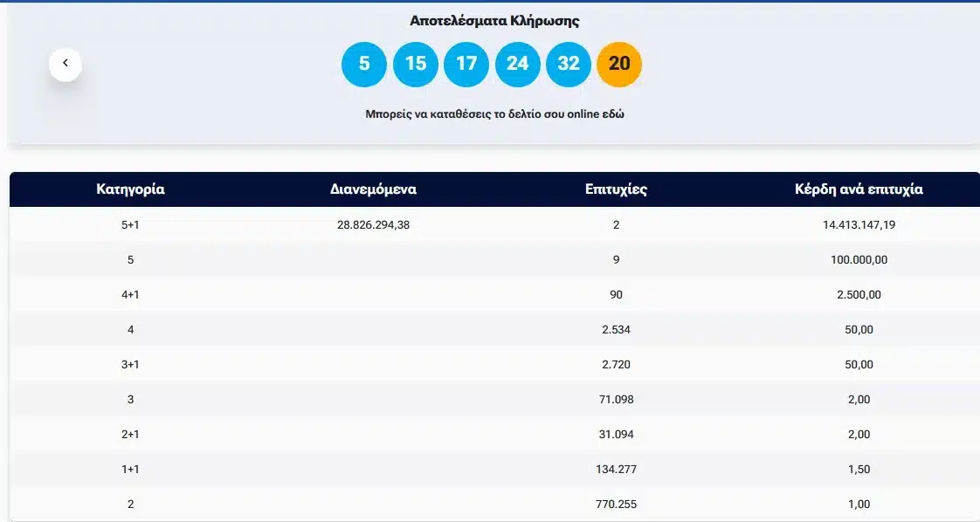Select the 3+1 category row label
Viewport: 980px width, 522px height.
(x=130, y=365)
